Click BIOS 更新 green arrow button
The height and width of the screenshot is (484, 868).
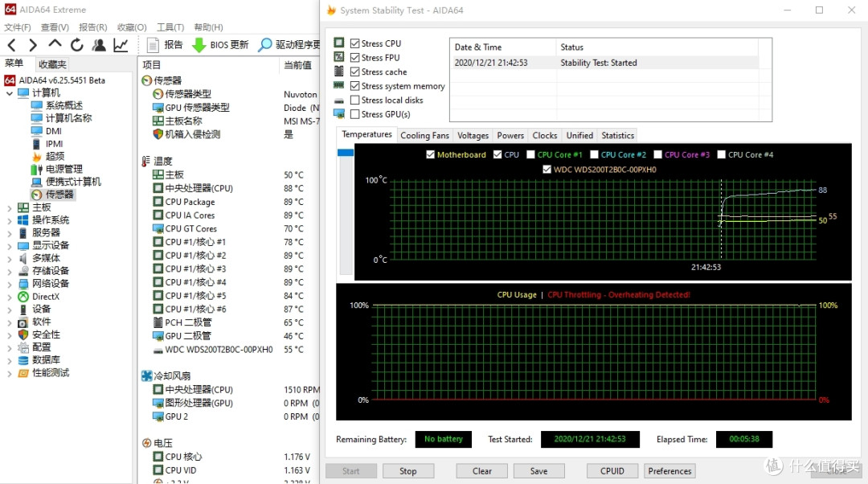220,45
